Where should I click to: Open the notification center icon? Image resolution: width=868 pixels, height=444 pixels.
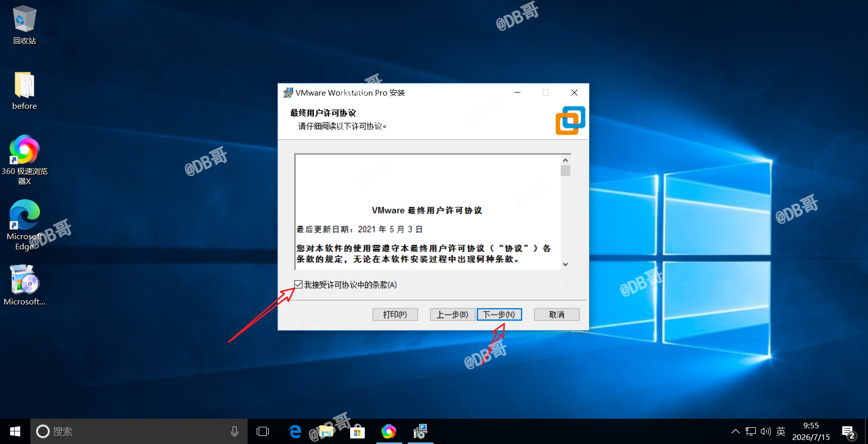click(x=848, y=432)
